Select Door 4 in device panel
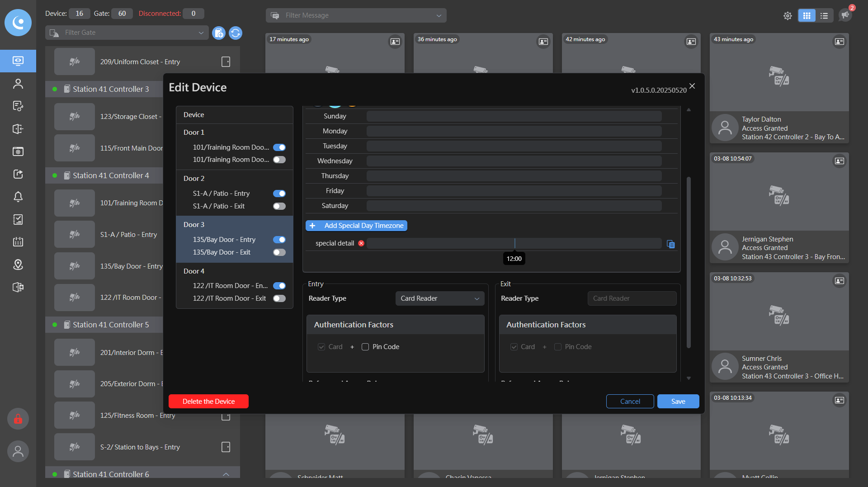The image size is (868, 487). (x=194, y=271)
